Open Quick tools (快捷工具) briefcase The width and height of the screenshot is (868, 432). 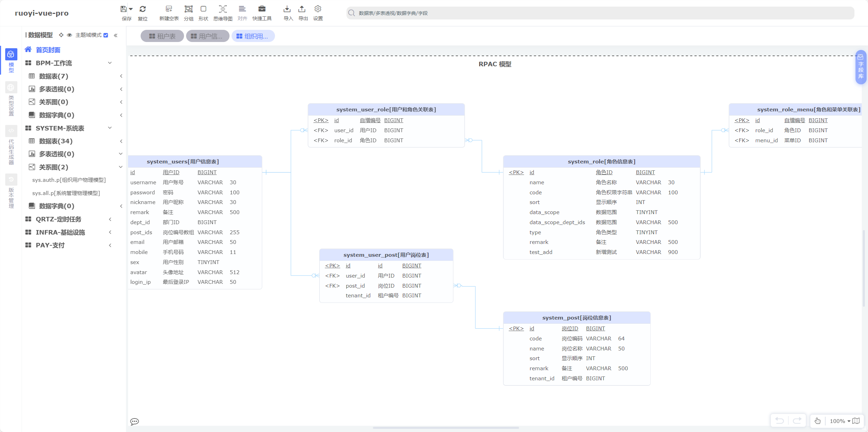tap(262, 9)
